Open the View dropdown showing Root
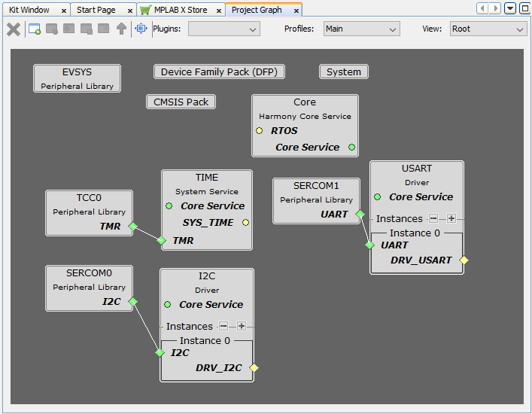Viewport: 532px width, 414px height. click(x=488, y=29)
